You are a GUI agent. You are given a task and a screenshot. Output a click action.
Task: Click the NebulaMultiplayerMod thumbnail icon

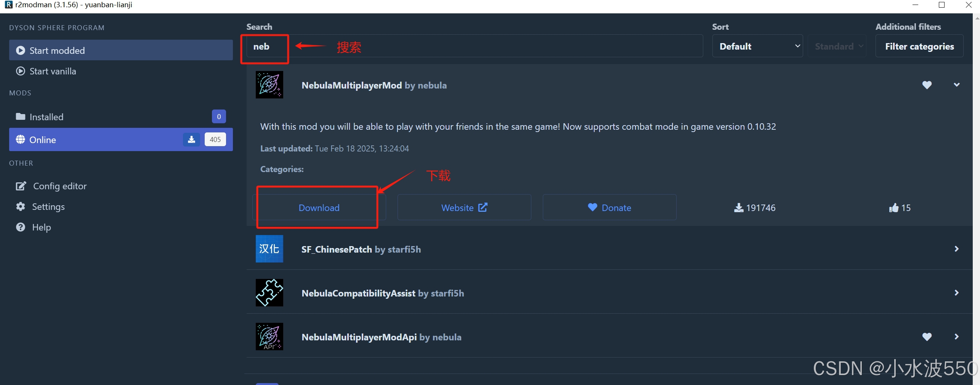click(269, 85)
